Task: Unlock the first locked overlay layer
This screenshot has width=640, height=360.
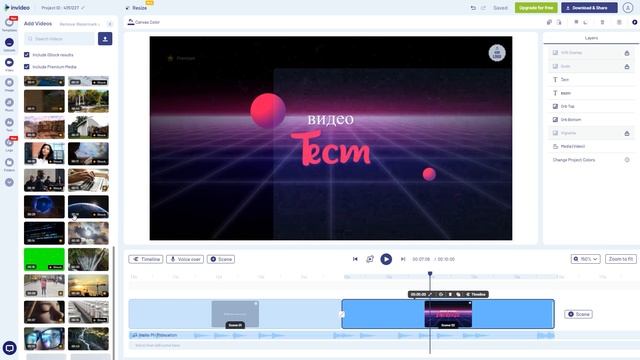Action: 627,53
